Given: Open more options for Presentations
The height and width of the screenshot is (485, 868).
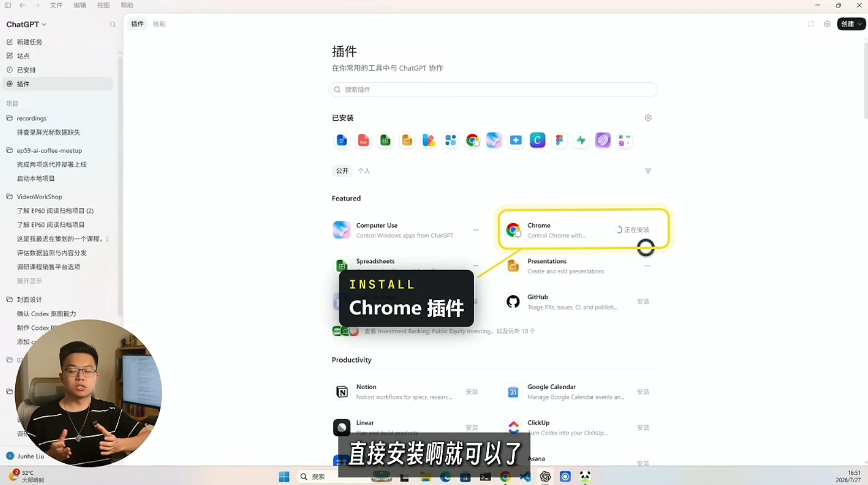Looking at the screenshot, I should click(x=647, y=266).
